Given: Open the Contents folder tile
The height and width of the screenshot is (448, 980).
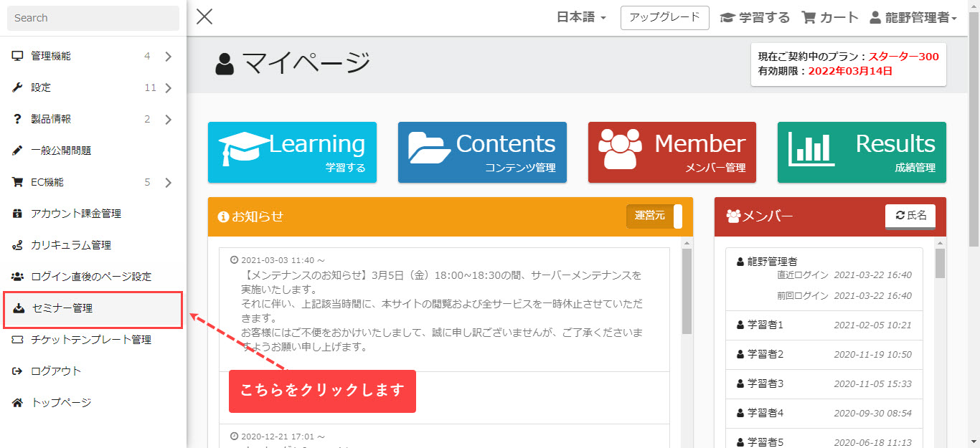Looking at the screenshot, I should [482, 152].
